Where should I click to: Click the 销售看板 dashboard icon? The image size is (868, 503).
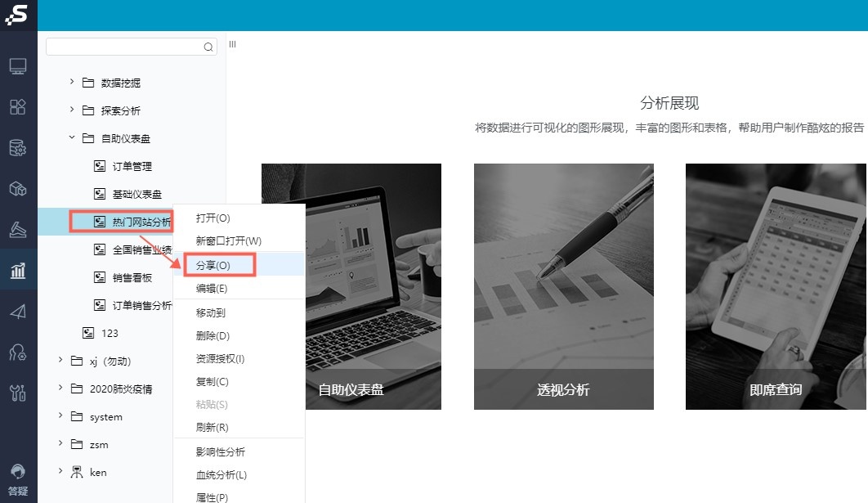click(x=100, y=277)
